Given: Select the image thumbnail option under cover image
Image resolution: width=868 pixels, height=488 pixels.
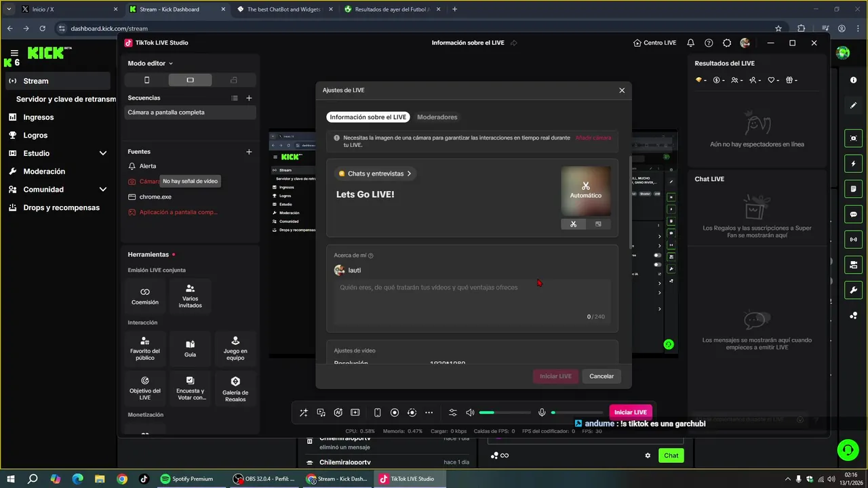Looking at the screenshot, I should click(x=598, y=224).
